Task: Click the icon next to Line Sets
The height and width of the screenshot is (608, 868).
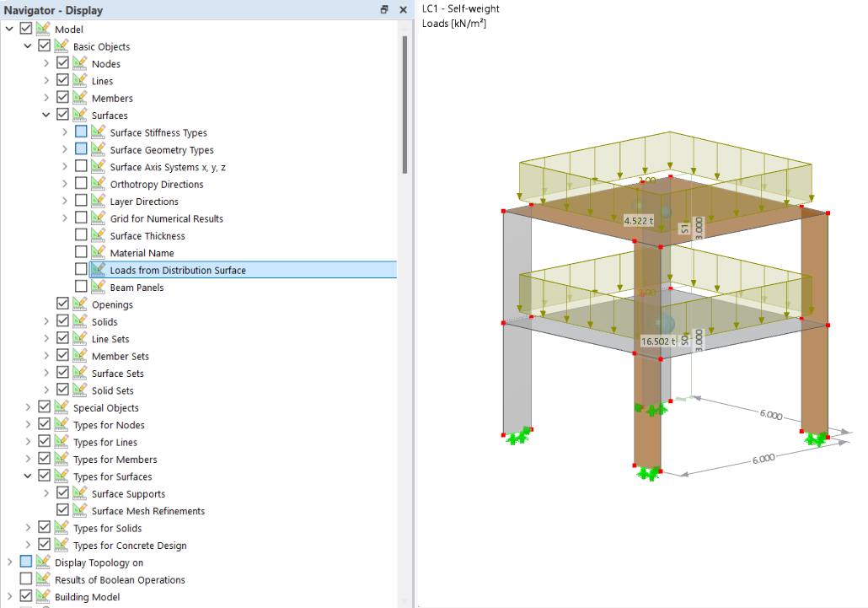Action: click(x=80, y=338)
